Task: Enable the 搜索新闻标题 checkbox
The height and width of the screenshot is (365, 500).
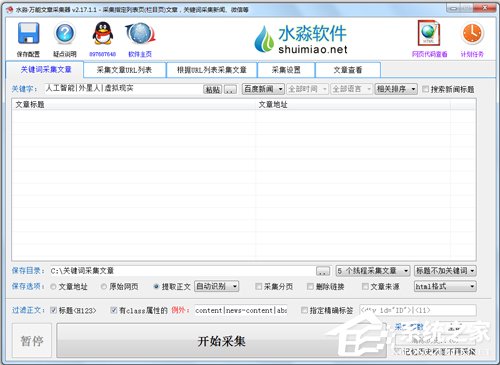Action: [425, 89]
